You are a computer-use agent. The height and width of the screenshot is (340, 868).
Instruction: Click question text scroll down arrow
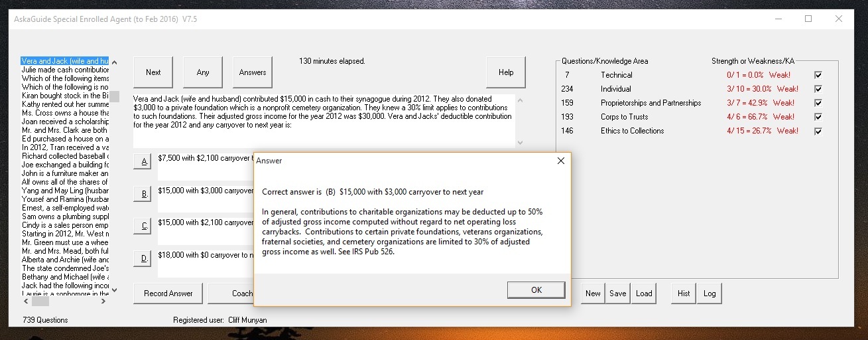[520, 142]
